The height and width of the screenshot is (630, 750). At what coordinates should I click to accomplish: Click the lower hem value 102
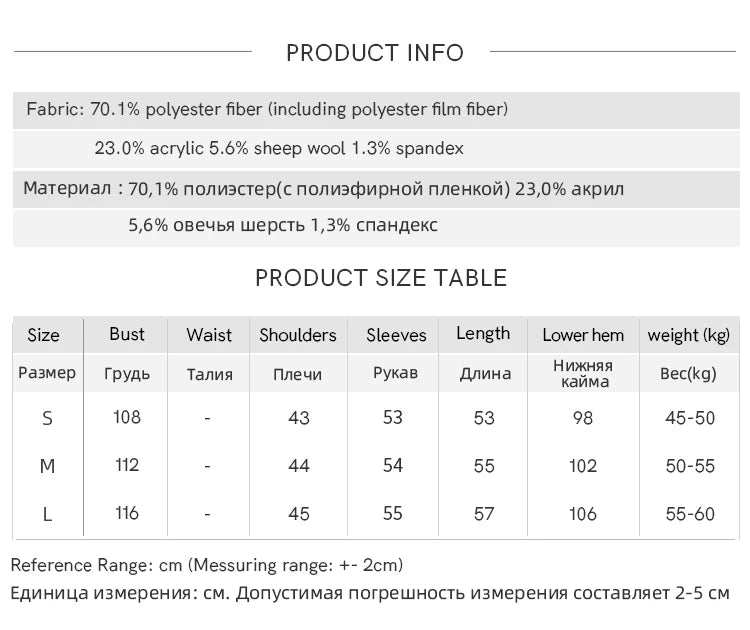click(583, 466)
